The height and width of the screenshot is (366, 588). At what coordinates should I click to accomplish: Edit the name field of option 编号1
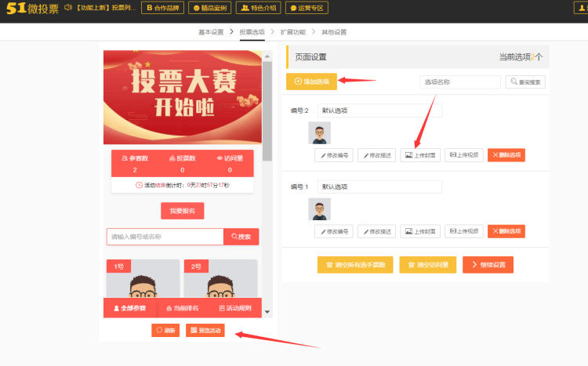click(379, 187)
